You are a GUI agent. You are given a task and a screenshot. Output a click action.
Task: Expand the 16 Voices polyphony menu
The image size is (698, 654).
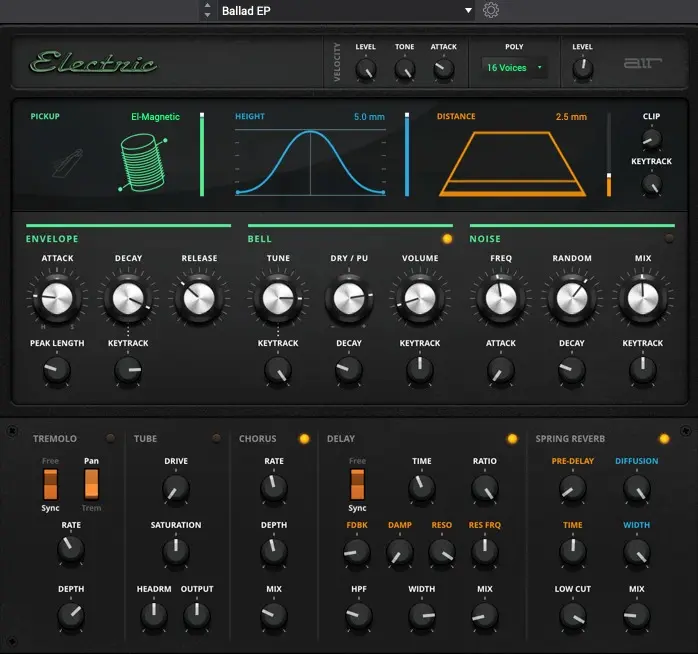[513, 68]
